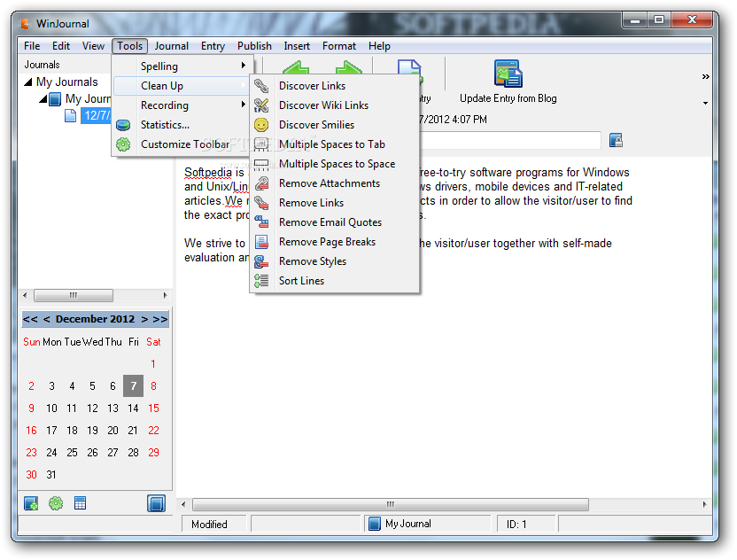This screenshot has height=560, width=737.
Task: Select December 15 in the calendar
Action: coord(154,408)
